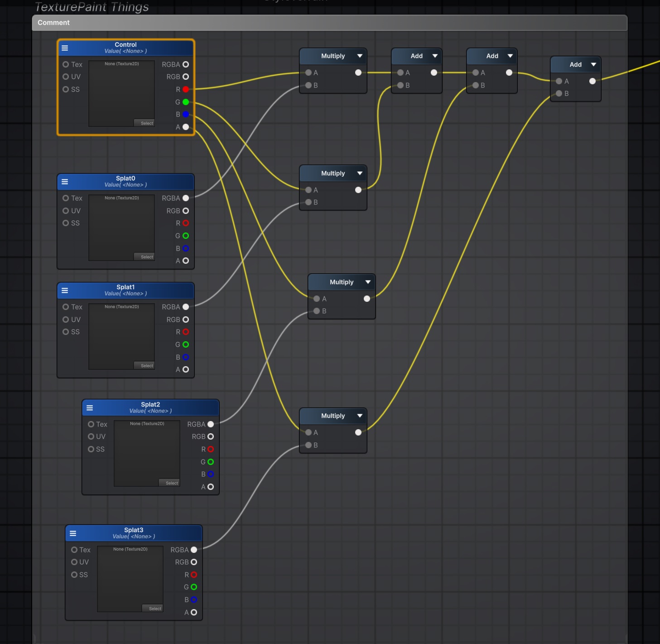
Task: Click the RGBA output port on Splat2
Action: click(x=211, y=424)
